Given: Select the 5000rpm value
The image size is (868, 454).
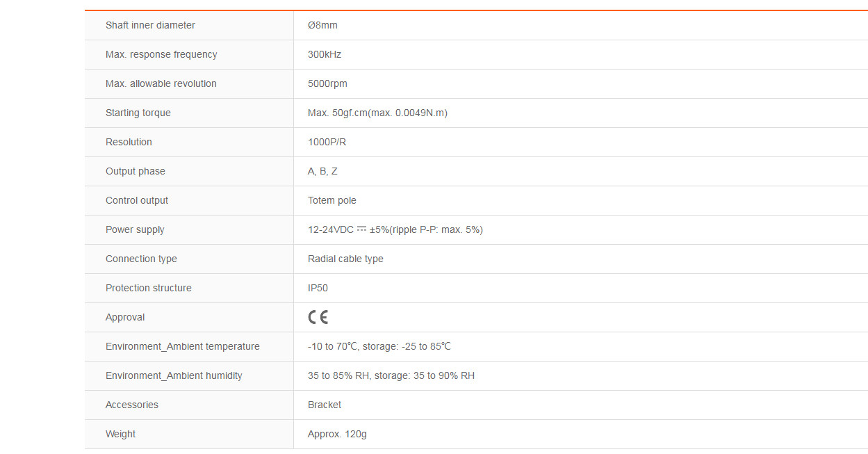Looking at the screenshot, I should pyautogui.click(x=327, y=83).
